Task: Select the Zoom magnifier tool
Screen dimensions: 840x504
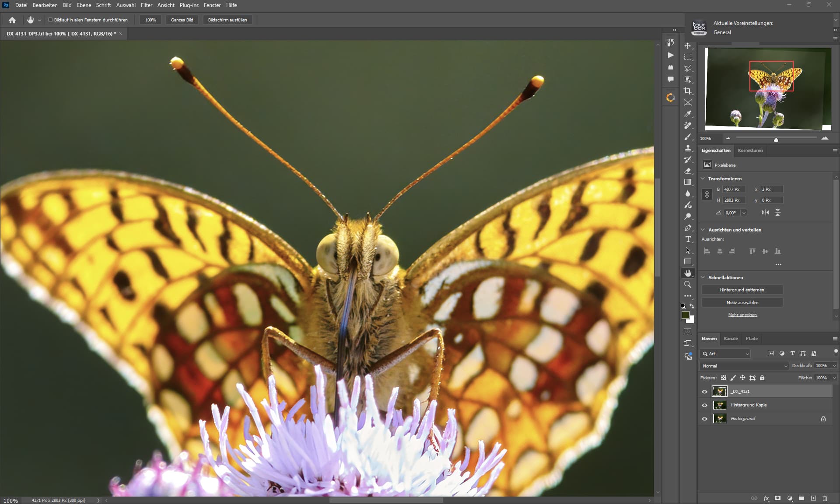Action: (x=688, y=284)
